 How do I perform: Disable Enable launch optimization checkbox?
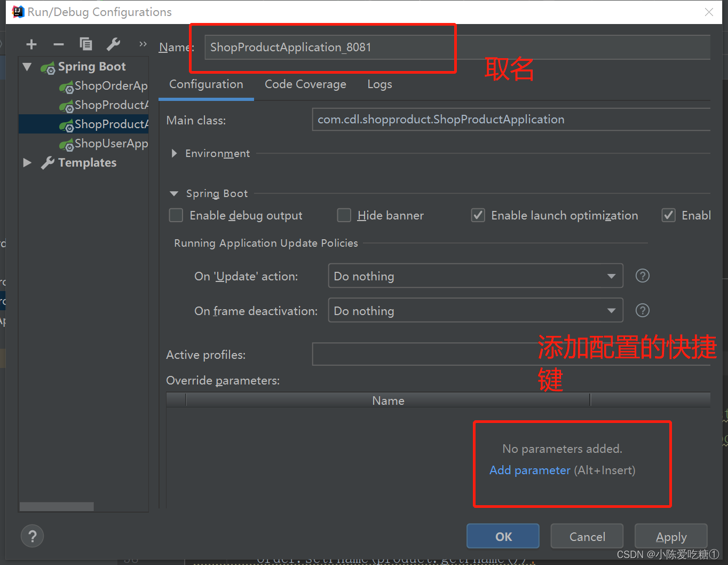coord(478,215)
